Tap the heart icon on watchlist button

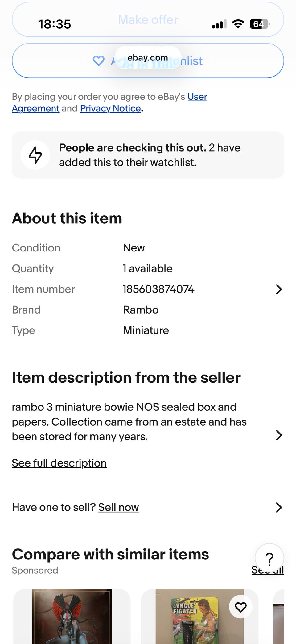pyautogui.click(x=99, y=61)
